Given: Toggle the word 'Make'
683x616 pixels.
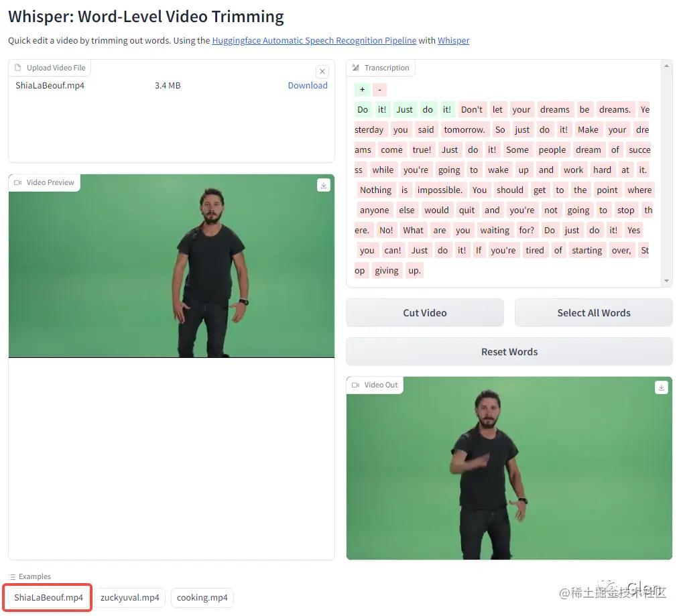Looking at the screenshot, I should 588,130.
